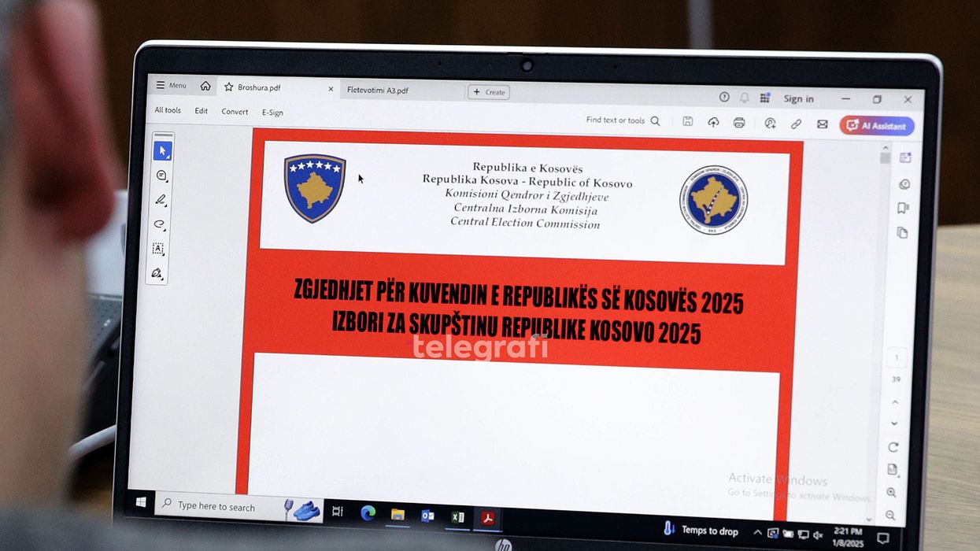Pick the Draw pencil tool
Viewport: 980px width, 551px height.
tap(160, 200)
